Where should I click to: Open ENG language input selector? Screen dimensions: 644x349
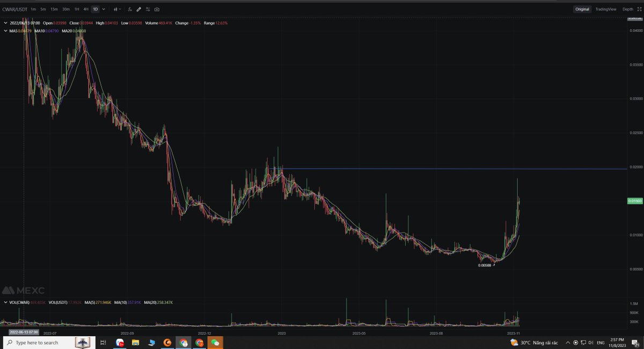point(601,343)
